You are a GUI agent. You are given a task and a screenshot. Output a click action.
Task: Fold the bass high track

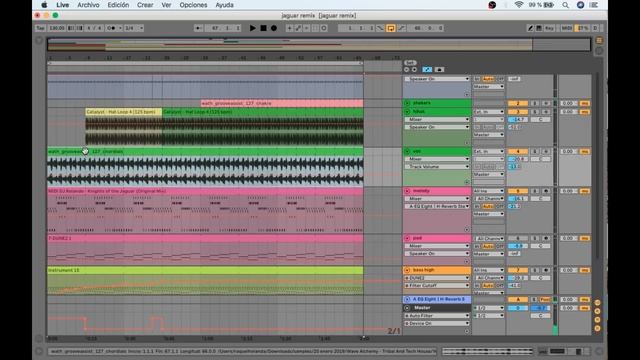[407, 270]
